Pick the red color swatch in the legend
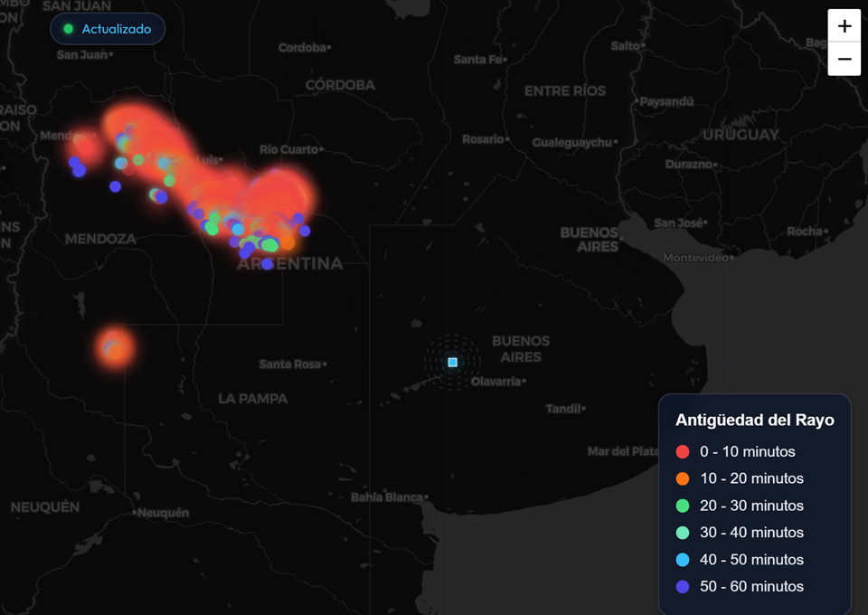The height and width of the screenshot is (615, 868). 684,451
